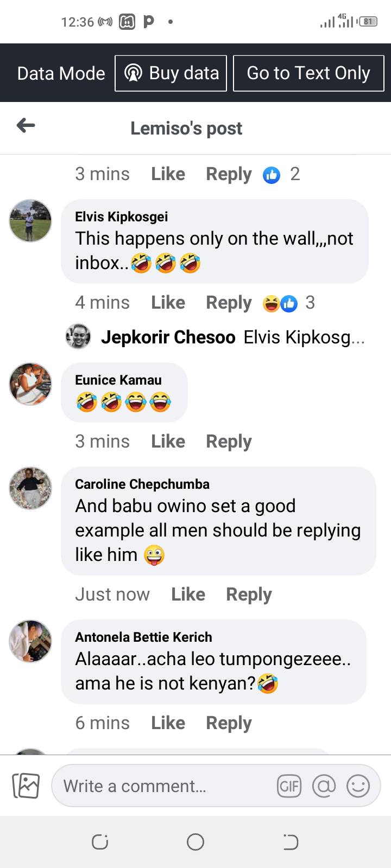Tap the Android recent apps button
The height and width of the screenshot is (868, 391).
pyautogui.click(x=100, y=842)
